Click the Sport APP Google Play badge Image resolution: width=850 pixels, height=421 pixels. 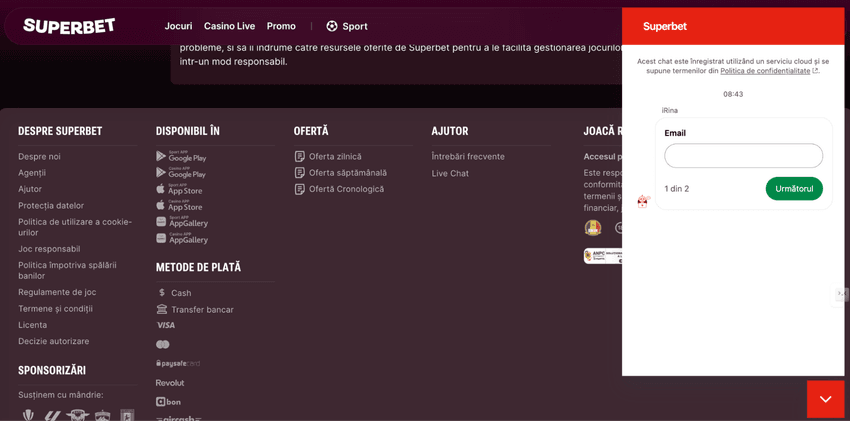(x=181, y=156)
